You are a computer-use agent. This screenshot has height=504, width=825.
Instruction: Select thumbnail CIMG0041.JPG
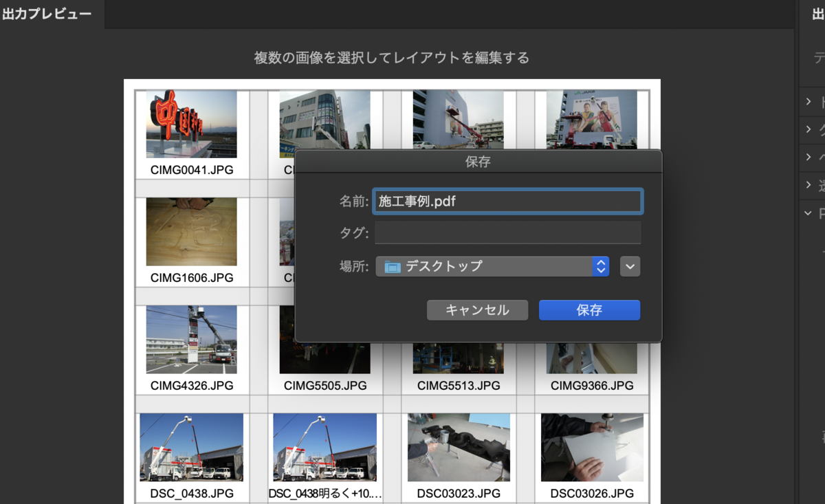click(x=192, y=124)
